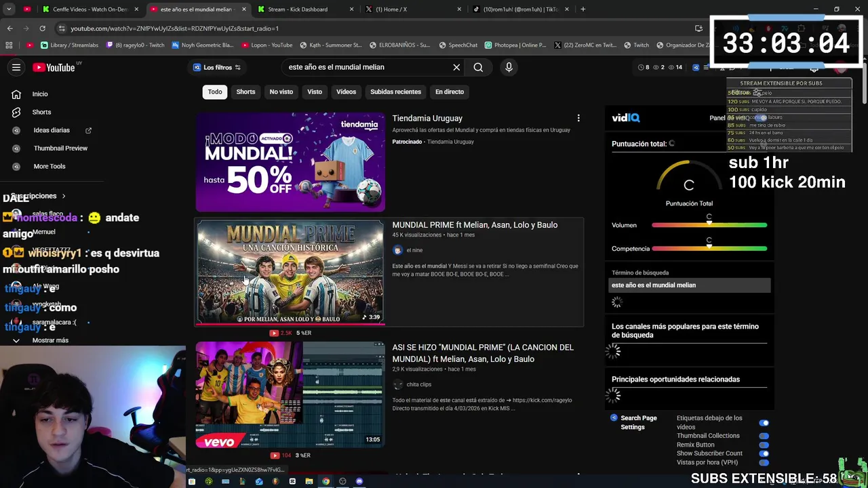Switch to the Home / X tab

click(x=412, y=9)
